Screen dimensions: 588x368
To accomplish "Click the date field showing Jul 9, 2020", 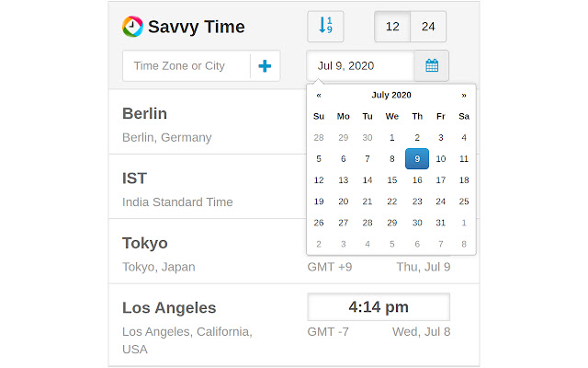I will point(360,66).
